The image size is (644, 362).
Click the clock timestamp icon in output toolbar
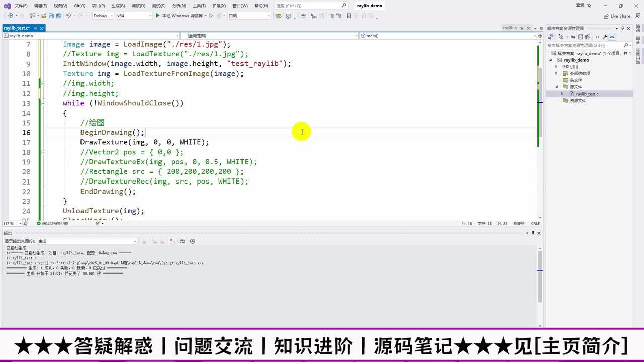pyautogui.click(x=192, y=241)
